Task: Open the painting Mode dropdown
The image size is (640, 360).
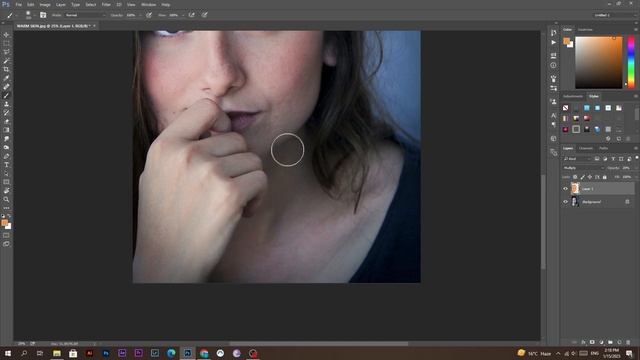Action: click(x=85, y=15)
